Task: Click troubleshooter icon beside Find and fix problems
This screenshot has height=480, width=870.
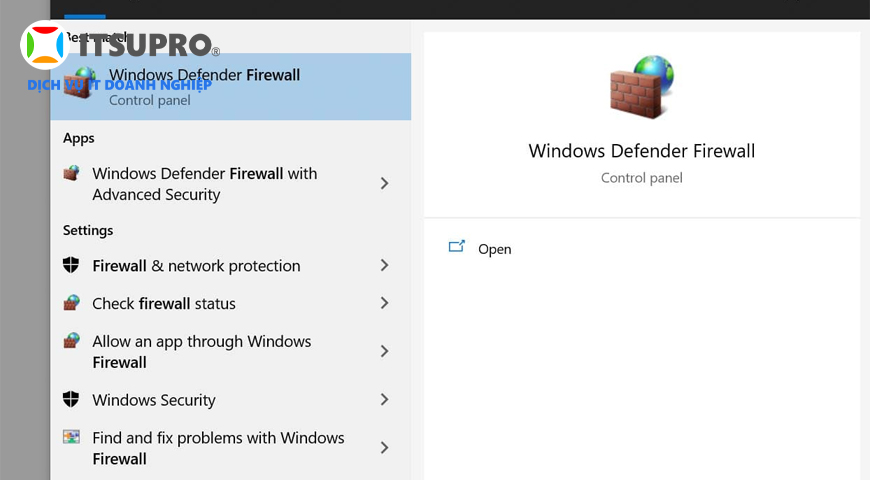Action: click(x=71, y=437)
